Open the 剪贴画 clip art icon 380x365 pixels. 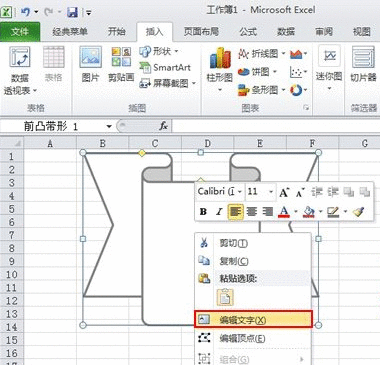(x=121, y=64)
